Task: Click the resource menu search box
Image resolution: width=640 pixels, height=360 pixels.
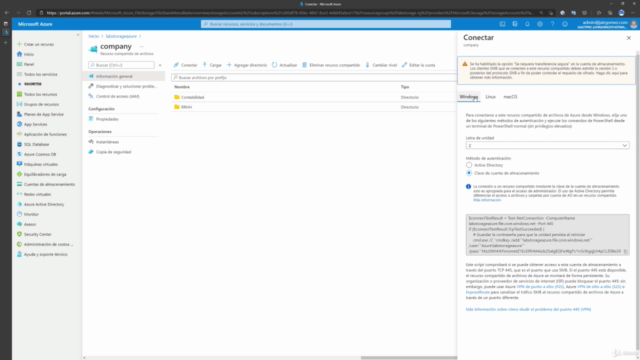Action: coord(121,65)
